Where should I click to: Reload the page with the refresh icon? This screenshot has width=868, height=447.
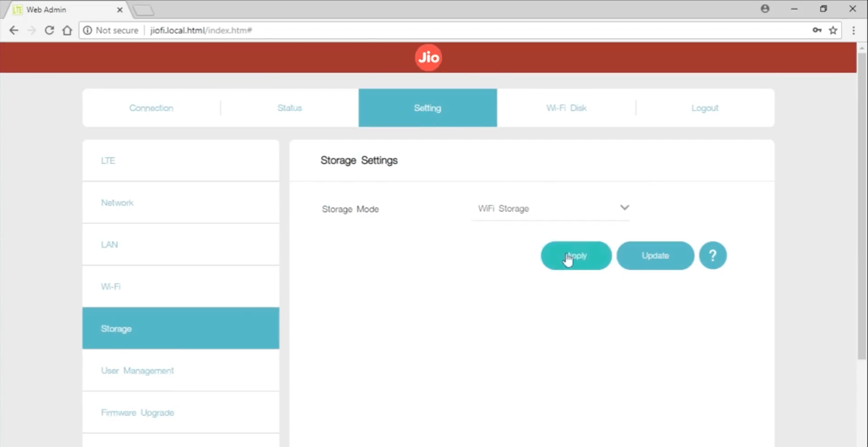click(49, 30)
